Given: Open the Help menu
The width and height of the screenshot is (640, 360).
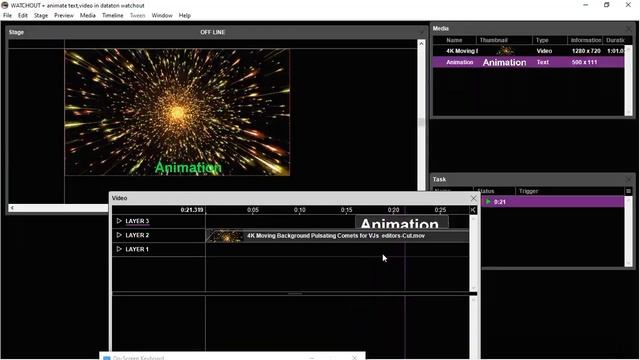Looking at the screenshot, I should click(x=185, y=16).
